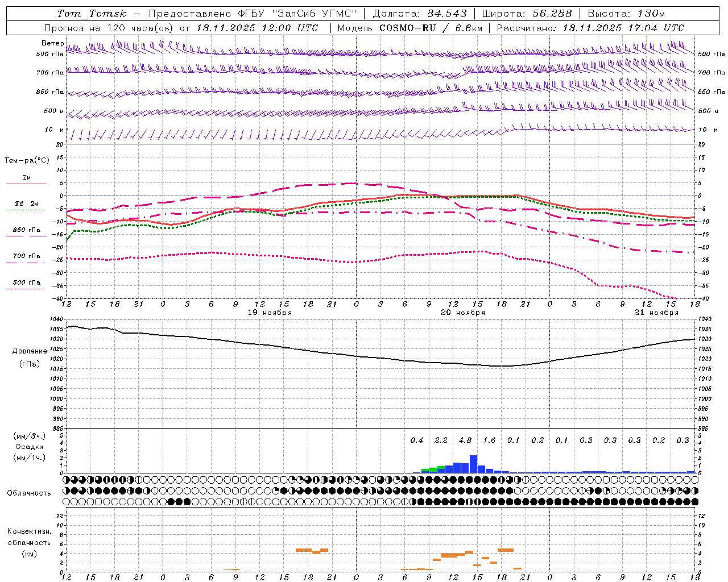Click the Облачность cloud cover label
Image resolution: width=728 pixels, height=582 pixels.
click(29, 493)
